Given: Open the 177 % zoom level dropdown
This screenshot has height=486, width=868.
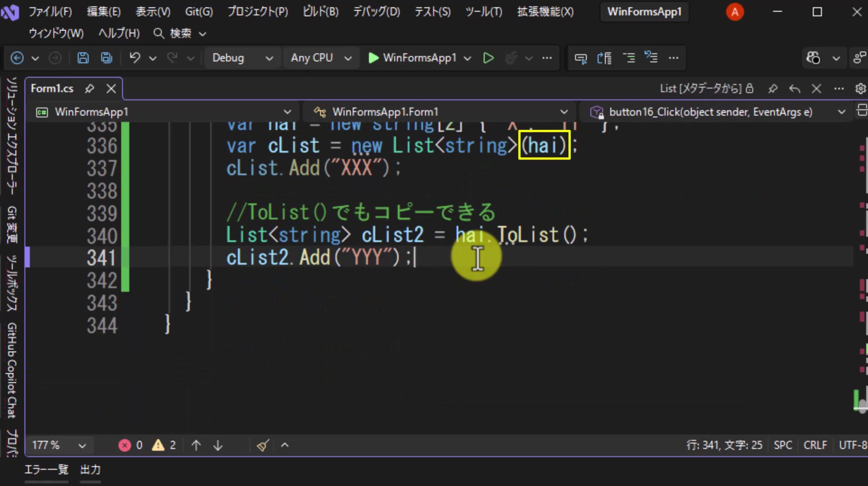Looking at the screenshot, I should [x=59, y=445].
